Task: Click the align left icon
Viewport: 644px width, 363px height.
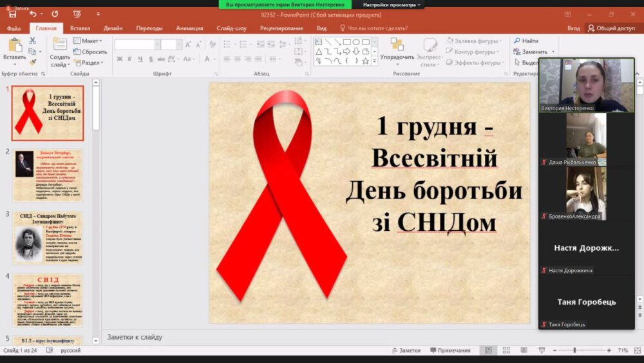Action: click(x=227, y=59)
